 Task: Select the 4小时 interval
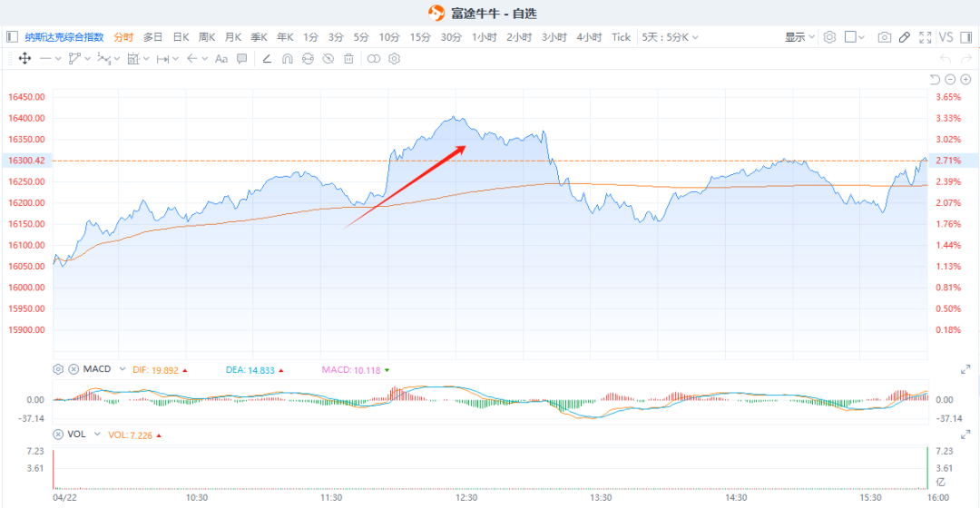[590, 37]
